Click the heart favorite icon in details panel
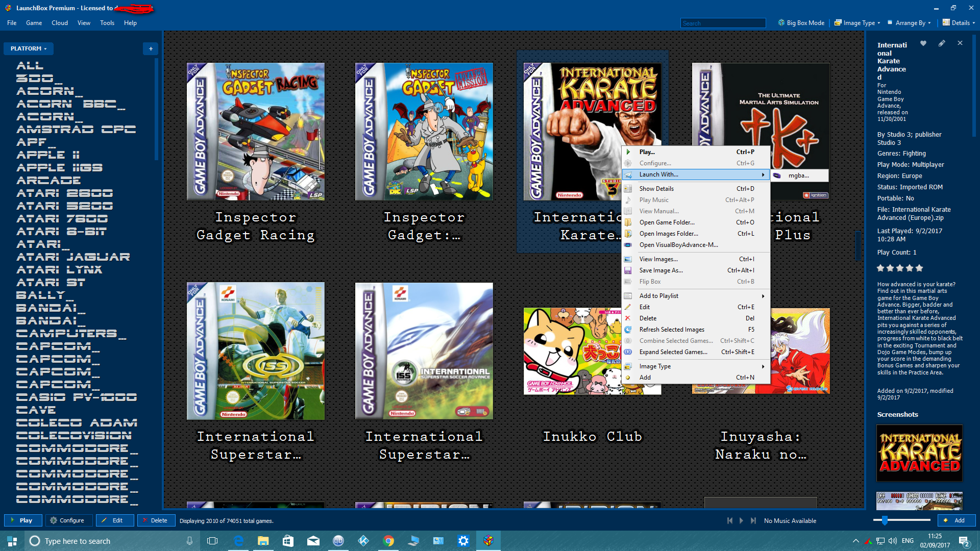980x551 pixels. tap(923, 43)
